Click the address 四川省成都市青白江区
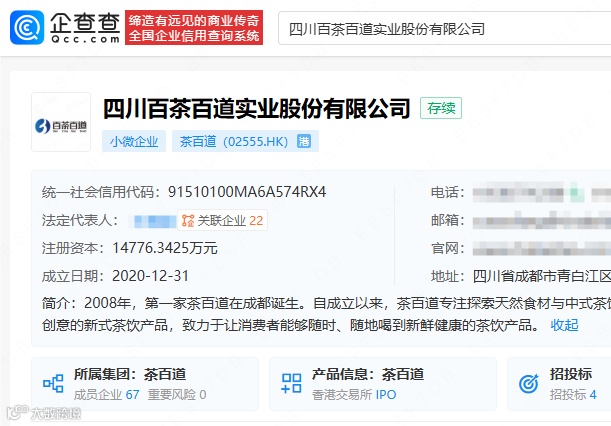This screenshot has width=611, height=426. pos(542,276)
